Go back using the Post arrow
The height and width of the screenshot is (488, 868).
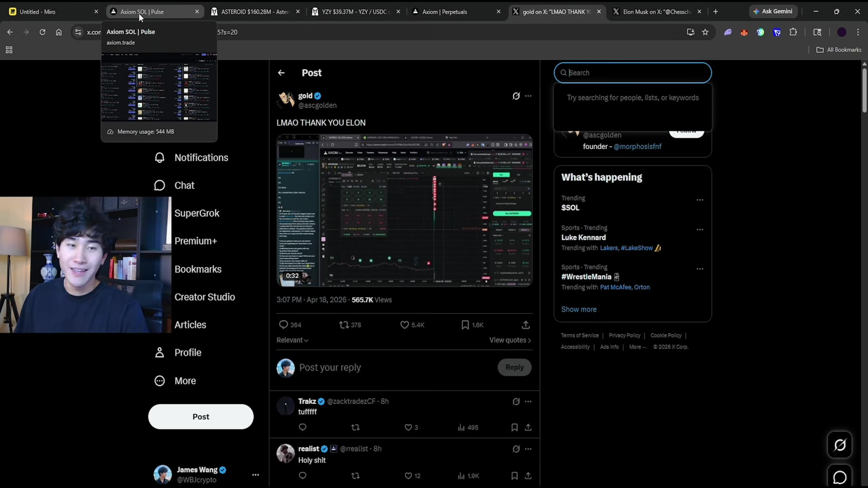pos(281,73)
